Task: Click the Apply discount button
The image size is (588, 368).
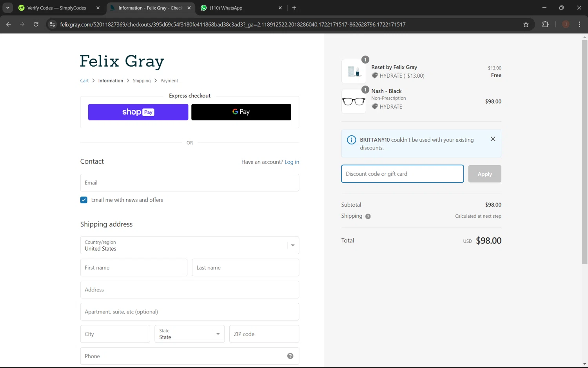Action: (x=485, y=174)
